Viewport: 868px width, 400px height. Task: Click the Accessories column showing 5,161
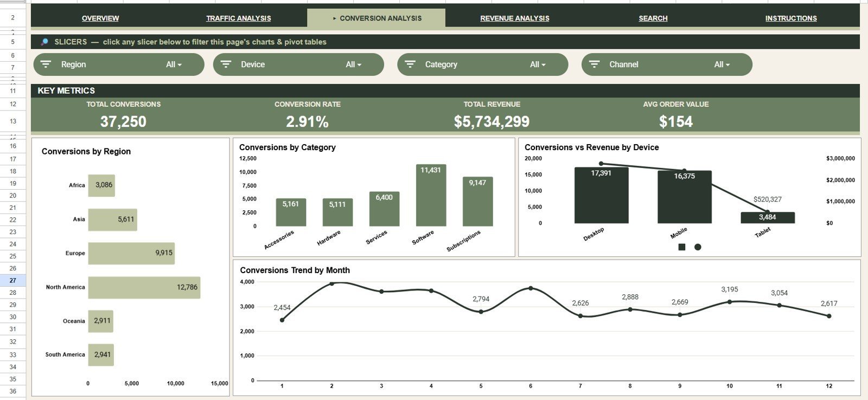coord(291,212)
